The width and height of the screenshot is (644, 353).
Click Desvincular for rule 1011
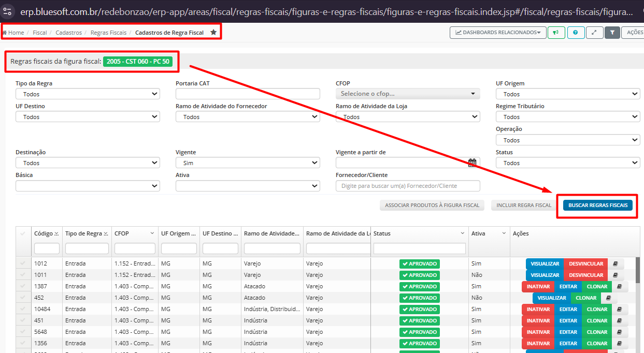(x=585, y=275)
